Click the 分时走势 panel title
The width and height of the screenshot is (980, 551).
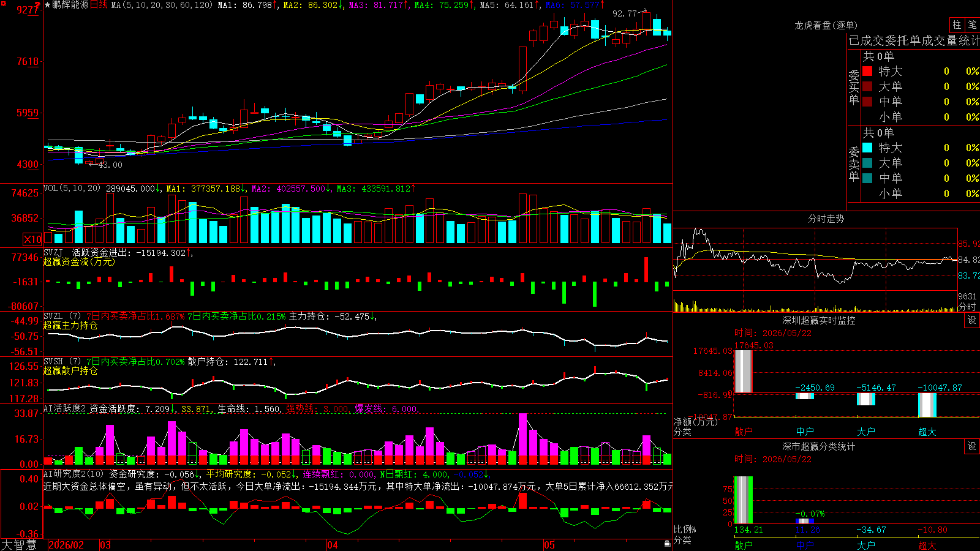[826, 219]
